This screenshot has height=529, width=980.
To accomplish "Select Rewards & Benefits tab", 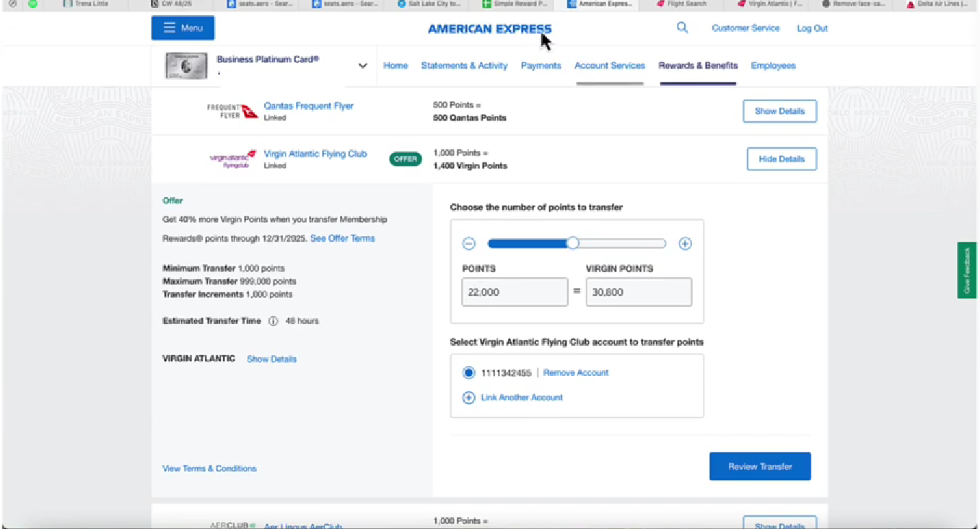I will [x=698, y=66].
